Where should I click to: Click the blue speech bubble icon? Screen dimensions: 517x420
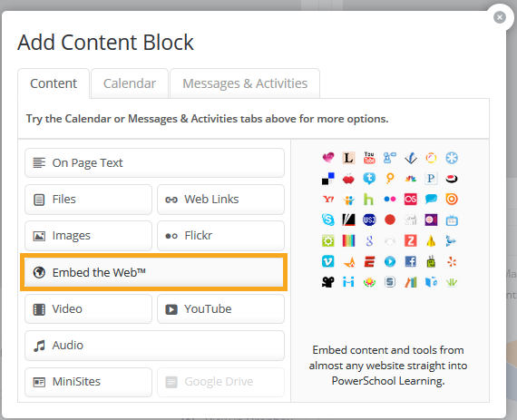(431, 200)
